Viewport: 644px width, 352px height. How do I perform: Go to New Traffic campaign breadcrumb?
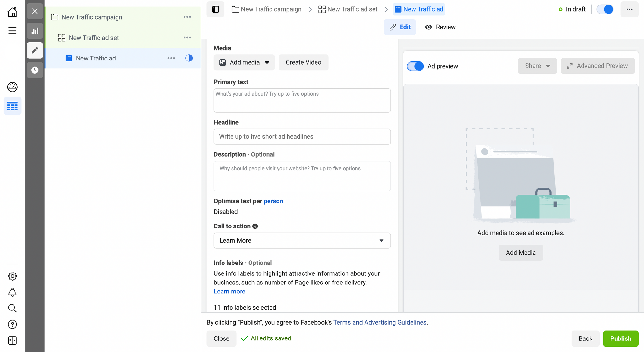267,9
